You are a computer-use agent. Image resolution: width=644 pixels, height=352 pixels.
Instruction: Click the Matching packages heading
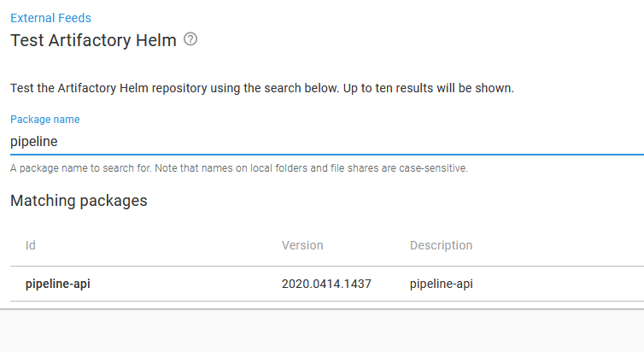coord(79,201)
